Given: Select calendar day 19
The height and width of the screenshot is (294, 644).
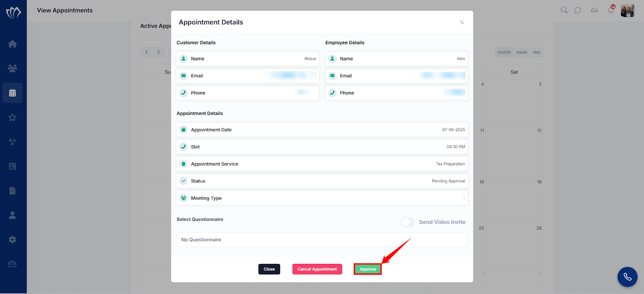Looking at the screenshot, I should [539, 182].
